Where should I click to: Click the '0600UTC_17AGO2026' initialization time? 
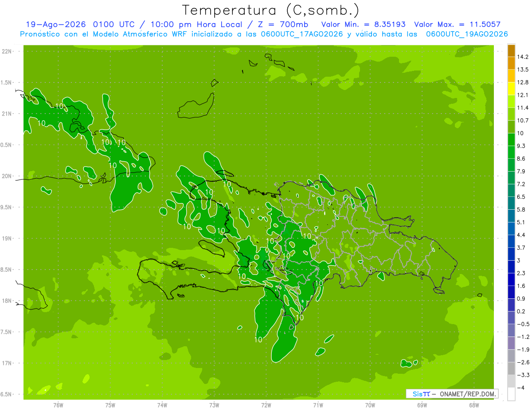301,34
